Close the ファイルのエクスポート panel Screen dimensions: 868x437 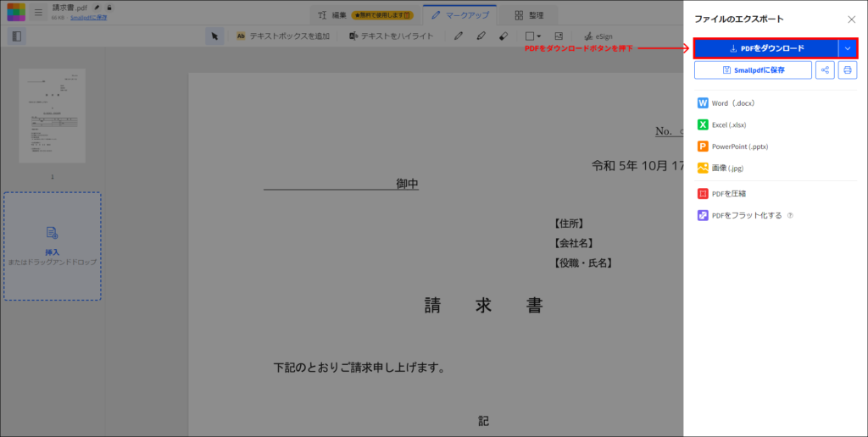851,19
